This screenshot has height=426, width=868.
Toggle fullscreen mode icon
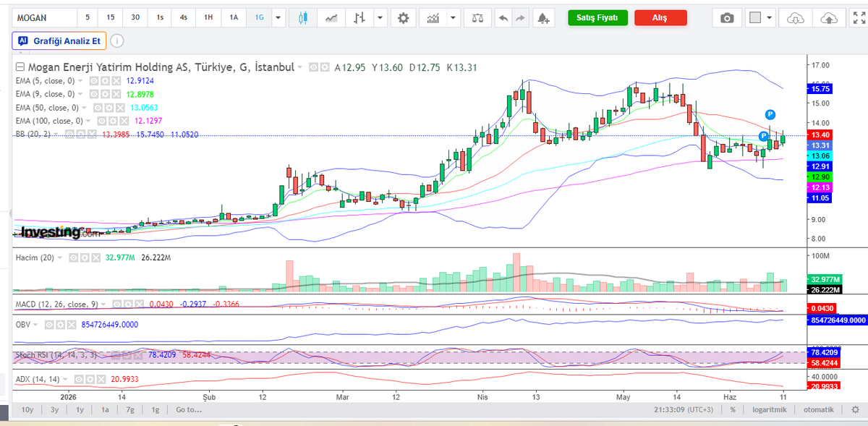(x=860, y=18)
